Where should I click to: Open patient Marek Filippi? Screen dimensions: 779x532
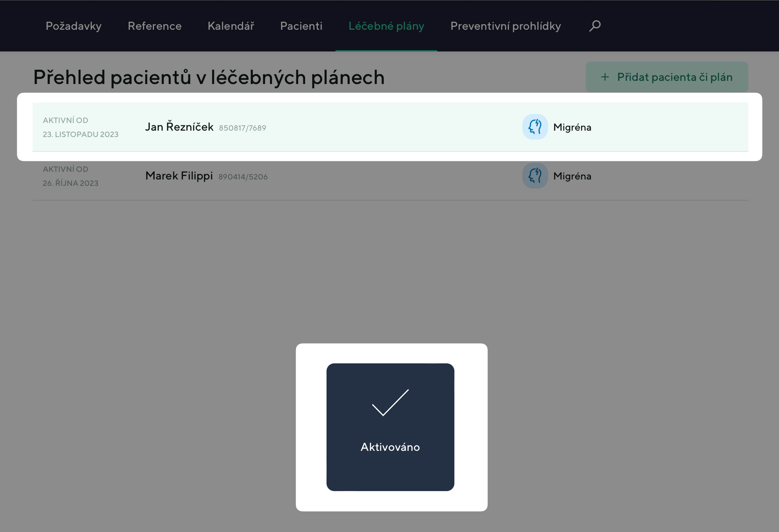pos(179,176)
